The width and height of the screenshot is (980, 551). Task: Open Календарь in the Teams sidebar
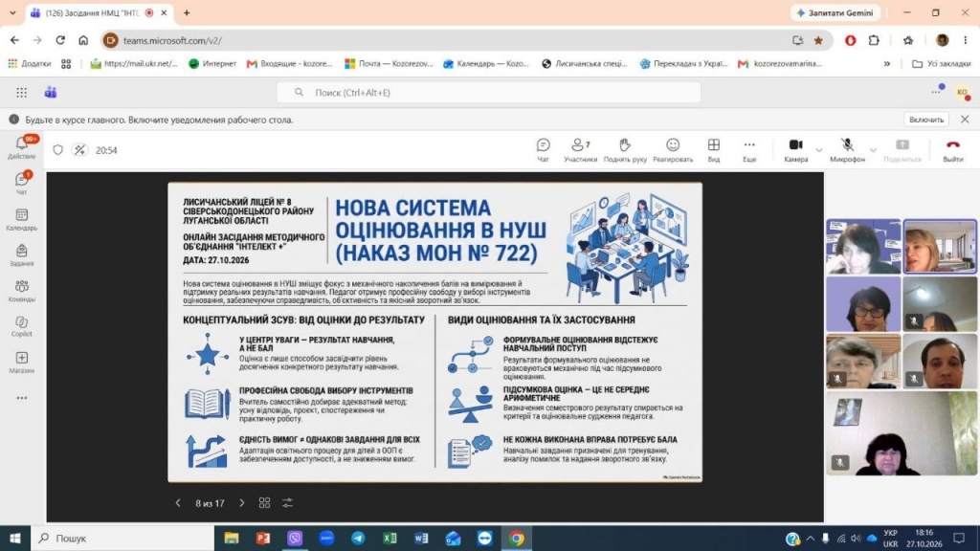pyautogui.click(x=22, y=220)
